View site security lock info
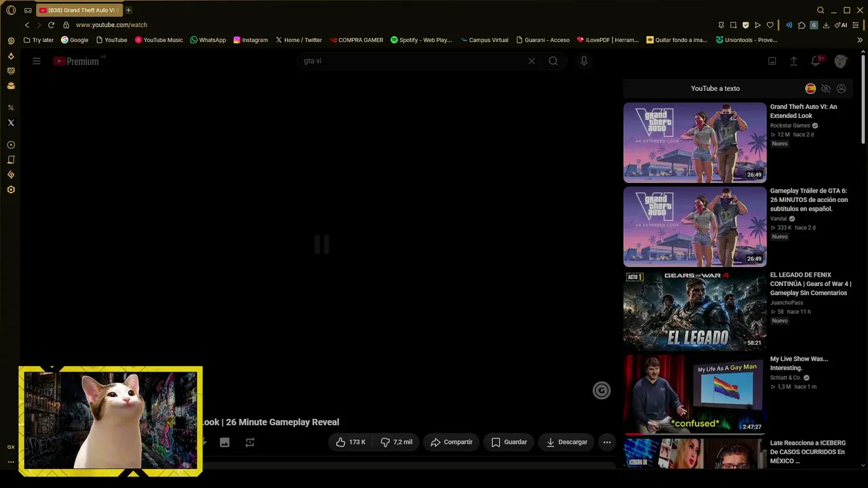Image resolution: width=868 pixels, height=488 pixels. pyautogui.click(x=66, y=25)
